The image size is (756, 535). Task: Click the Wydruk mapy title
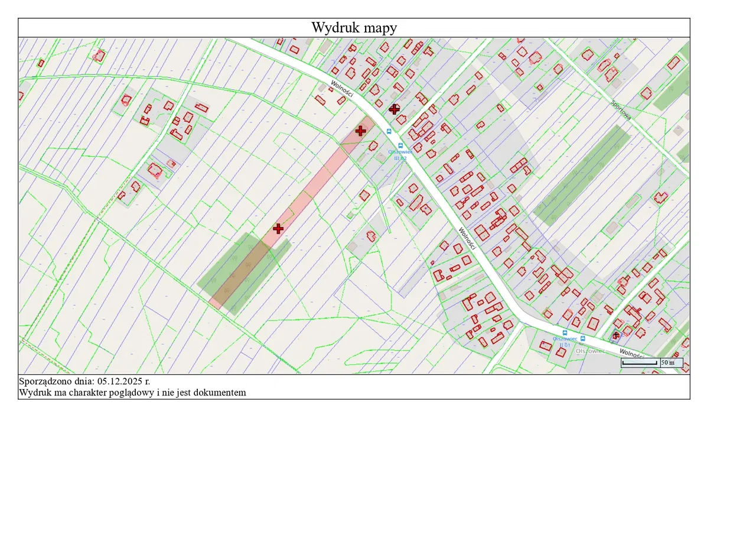354,28
